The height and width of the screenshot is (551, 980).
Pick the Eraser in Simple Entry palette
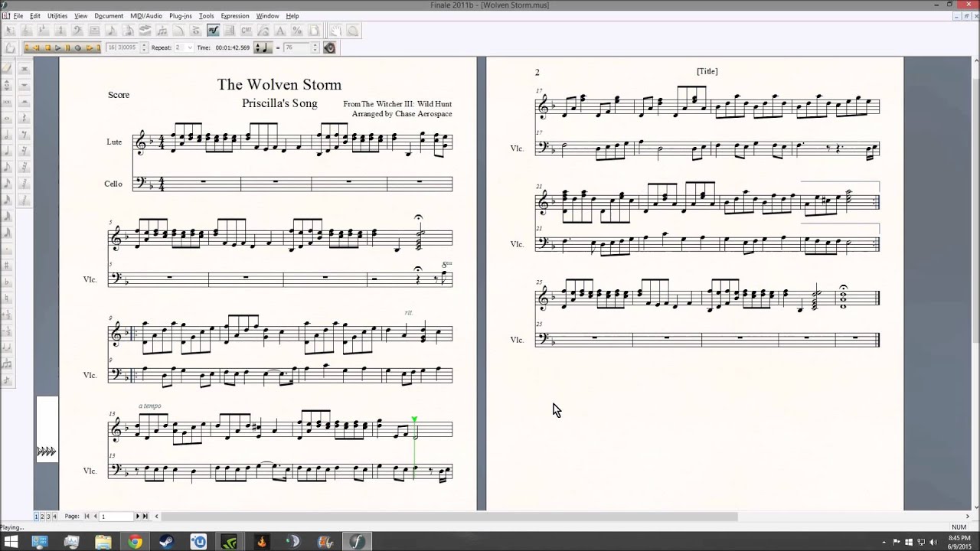tap(7, 68)
